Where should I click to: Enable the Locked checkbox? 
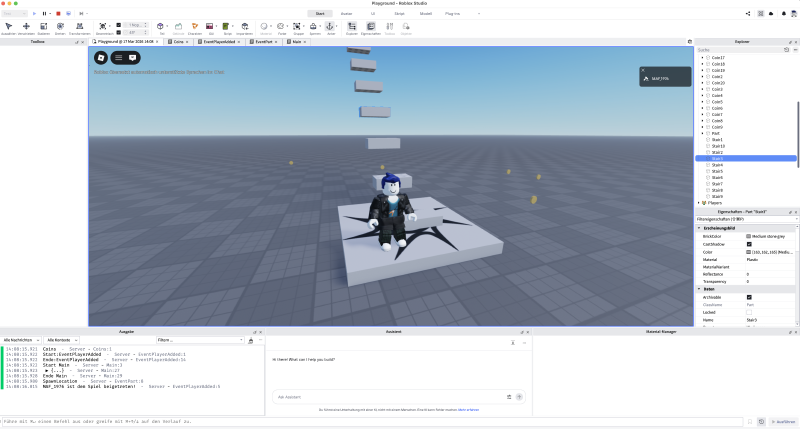[749, 312]
